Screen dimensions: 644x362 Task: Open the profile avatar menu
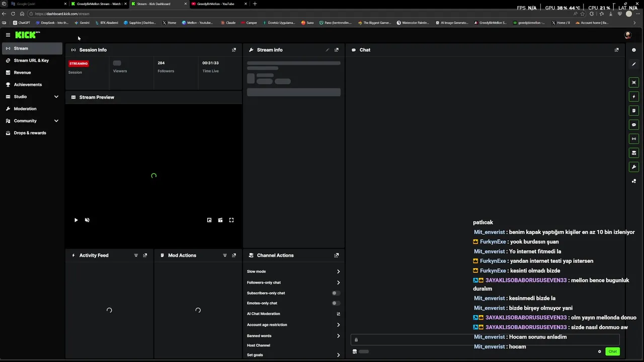pyautogui.click(x=627, y=35)
